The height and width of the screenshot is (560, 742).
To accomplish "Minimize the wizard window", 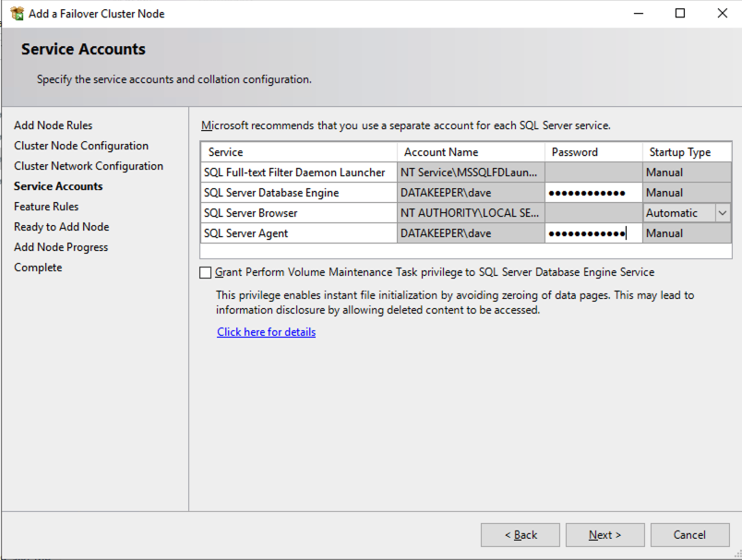I will (638, 14).
